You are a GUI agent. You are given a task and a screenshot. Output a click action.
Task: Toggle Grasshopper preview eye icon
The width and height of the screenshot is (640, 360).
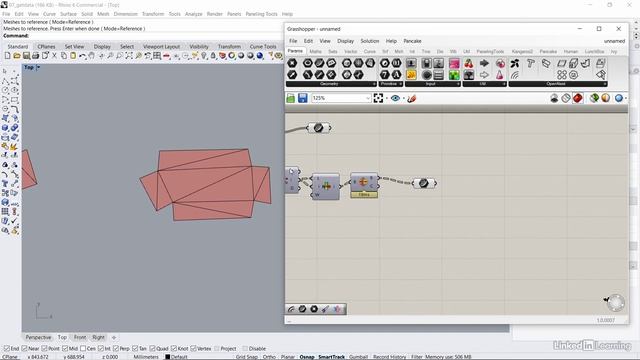click(395, 98)
